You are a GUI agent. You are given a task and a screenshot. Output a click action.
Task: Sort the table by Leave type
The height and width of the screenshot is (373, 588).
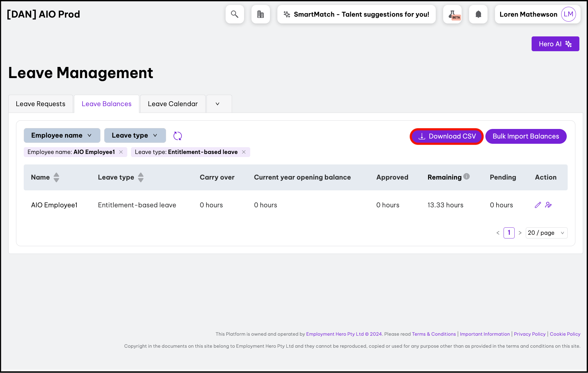(x=141, y=177)
